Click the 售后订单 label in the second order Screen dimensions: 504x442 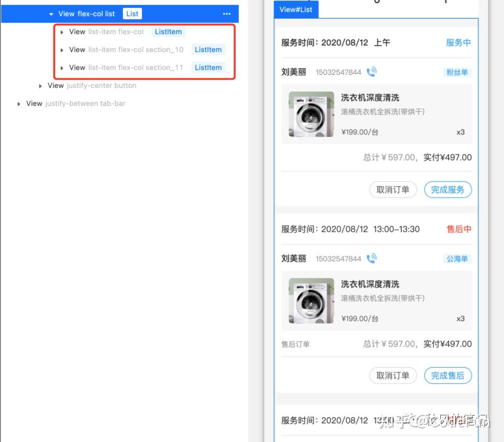[x=295, y=344]
